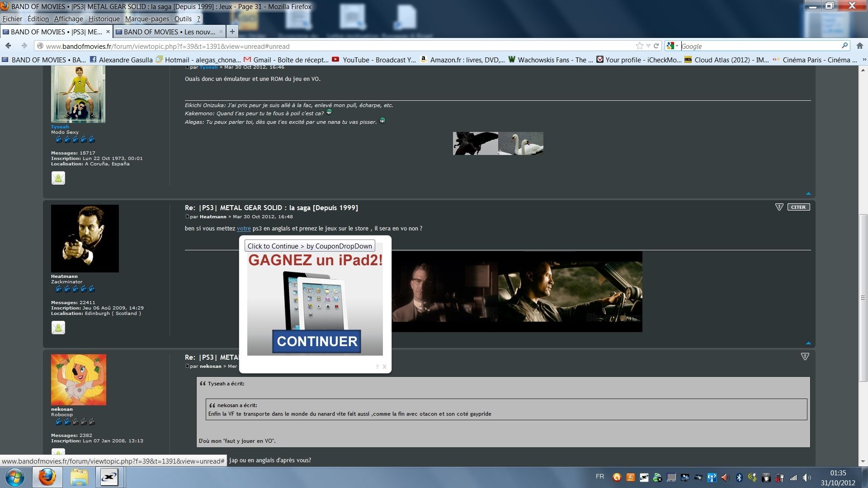
Task: Click 'Click to Continue > by CouponDropDown' label
Action: click(x=310, y=246)
